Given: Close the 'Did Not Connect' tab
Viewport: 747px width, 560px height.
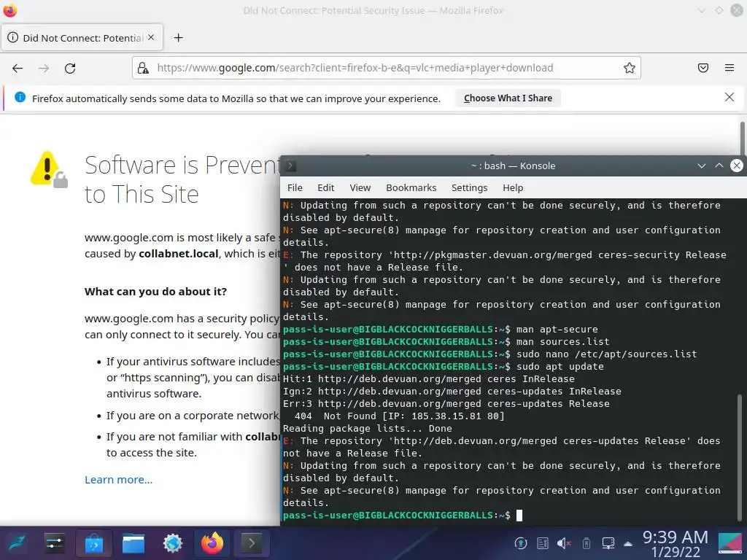Looking at the screenshot, I should click(x=151, y=37).
